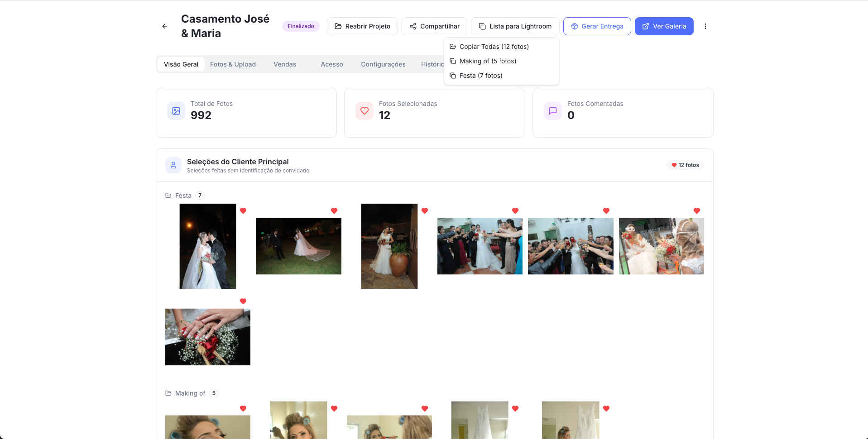Open the hands and rings bouquet thumbnail
The image size is (868, 439).
click(208, 337)
